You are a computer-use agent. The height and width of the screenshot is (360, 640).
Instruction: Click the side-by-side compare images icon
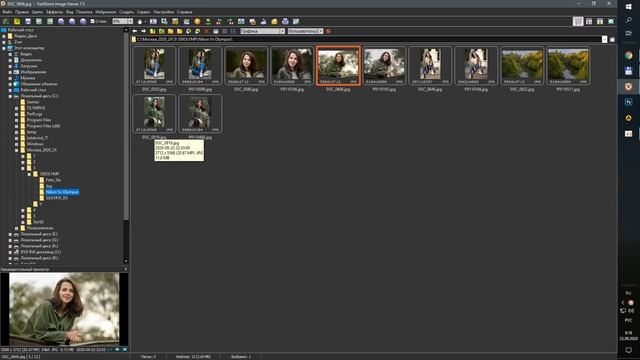pos(241,21)
